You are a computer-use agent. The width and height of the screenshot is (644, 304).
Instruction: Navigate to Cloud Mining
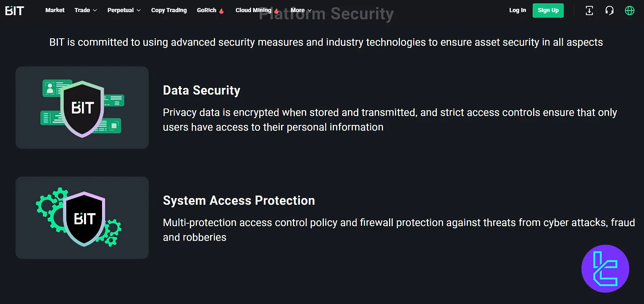click(253, 10)
